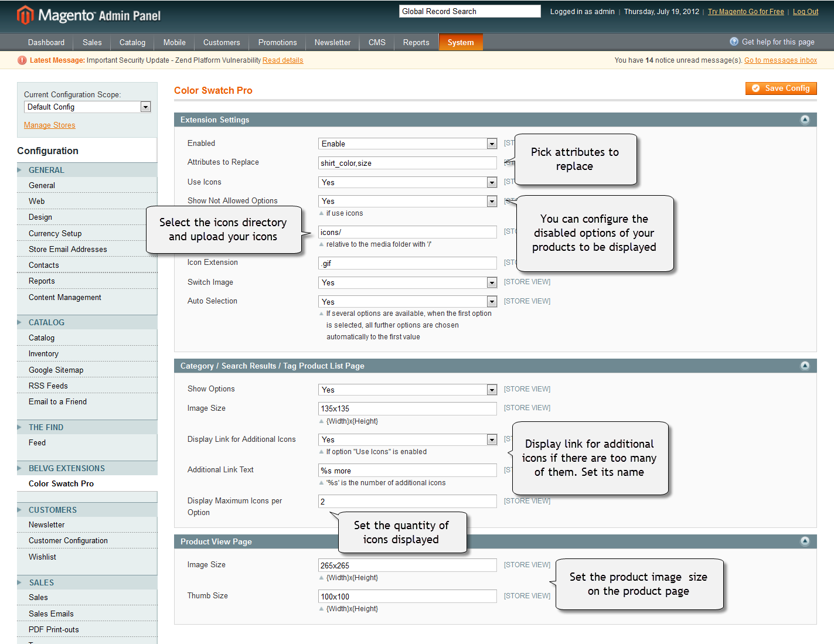Expand the CUSTOMERS sidebar group arrow
834x644 pixels.
pos(19,510)
